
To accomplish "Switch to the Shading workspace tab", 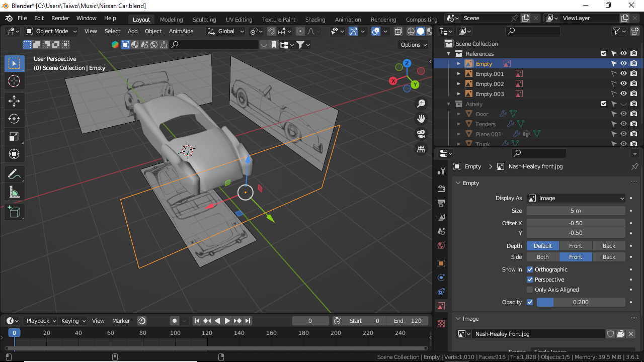I will pos(315,20).
